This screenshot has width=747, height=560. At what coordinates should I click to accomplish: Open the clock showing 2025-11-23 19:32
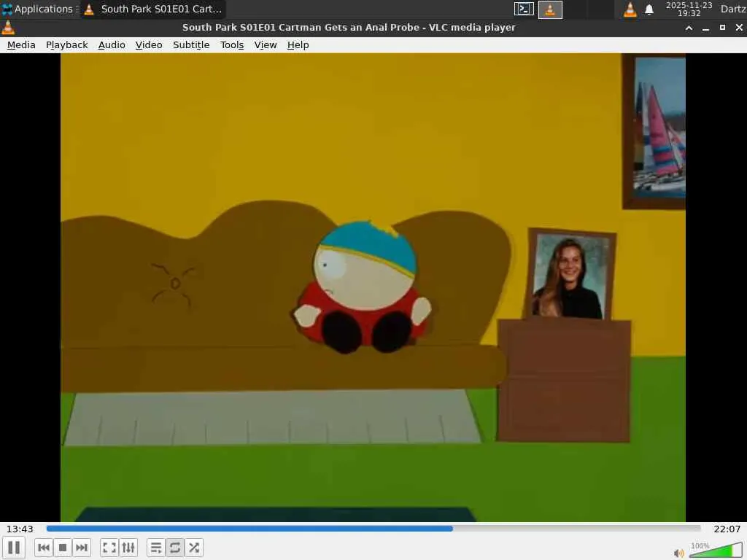[x=689, y=9]
